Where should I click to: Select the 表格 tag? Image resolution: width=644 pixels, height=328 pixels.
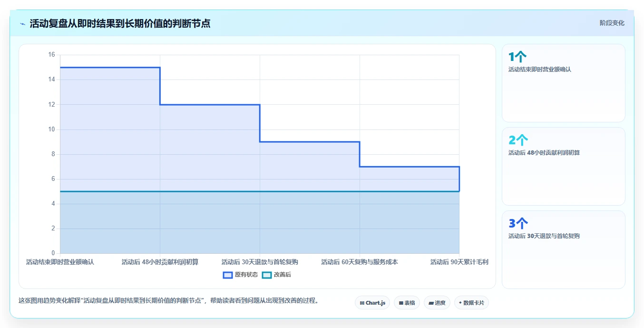[x=407, y=303]
